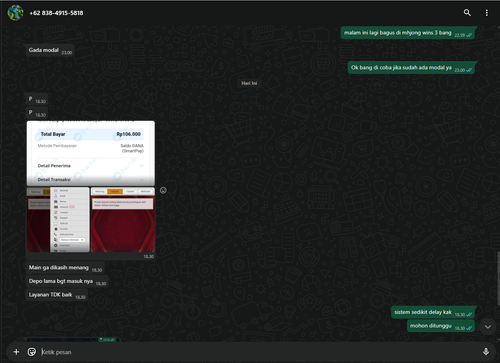Open the three-dot chat menu
Image resolution: width=500 pixels, height=363 pixels.
(x=487, y=13)
